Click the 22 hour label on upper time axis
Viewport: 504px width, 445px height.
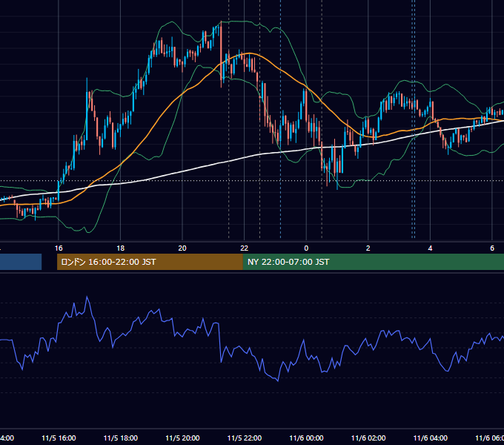click(245, 248)
